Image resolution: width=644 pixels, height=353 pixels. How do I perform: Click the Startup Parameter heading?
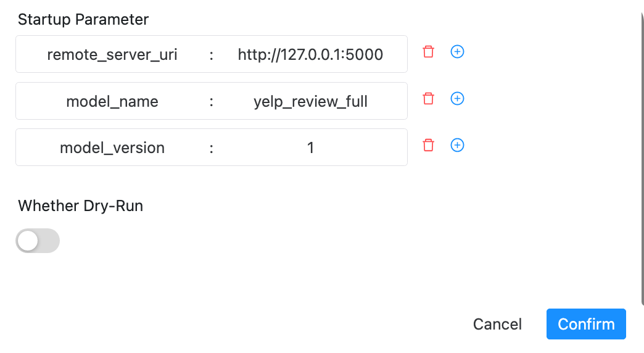click(x=83, y=19)
